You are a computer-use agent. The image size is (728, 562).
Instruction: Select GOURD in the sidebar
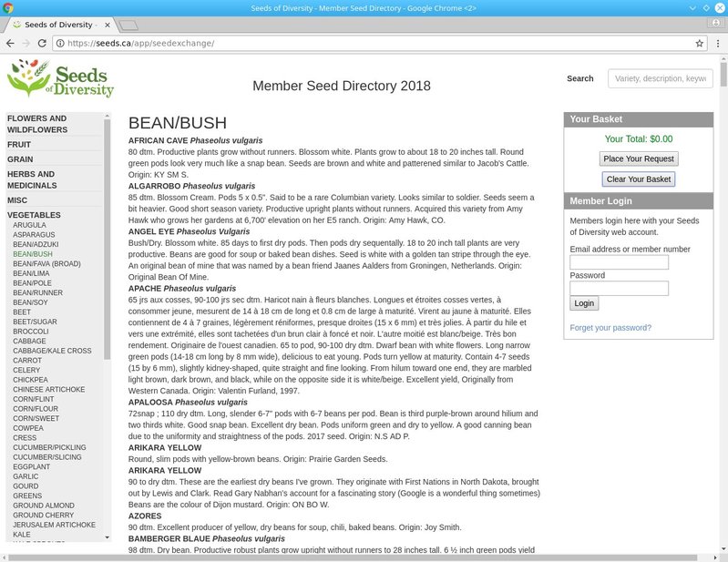26,486
